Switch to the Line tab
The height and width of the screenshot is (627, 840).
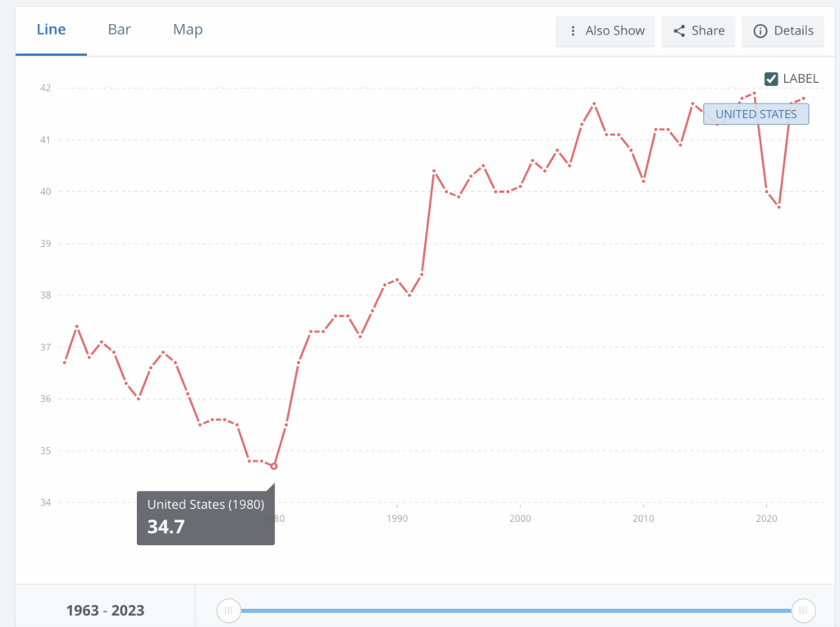[x=51, y=30]
